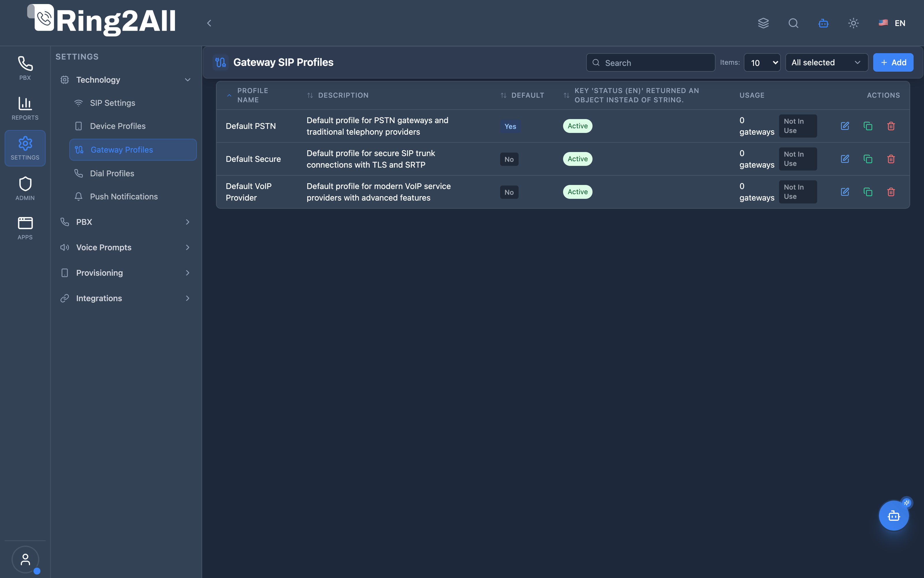The image size is (924, 578).
Task: Edit the Default Secure profile
Action: 845,159
